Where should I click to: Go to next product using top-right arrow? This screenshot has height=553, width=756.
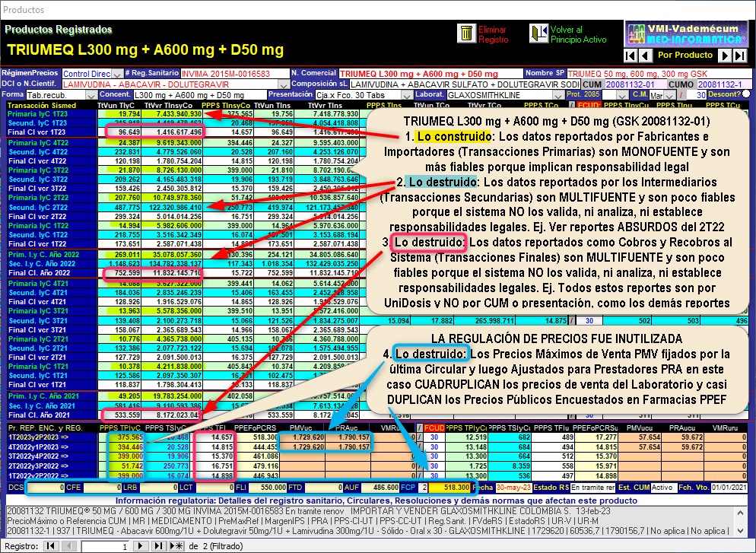pos(726,56)
